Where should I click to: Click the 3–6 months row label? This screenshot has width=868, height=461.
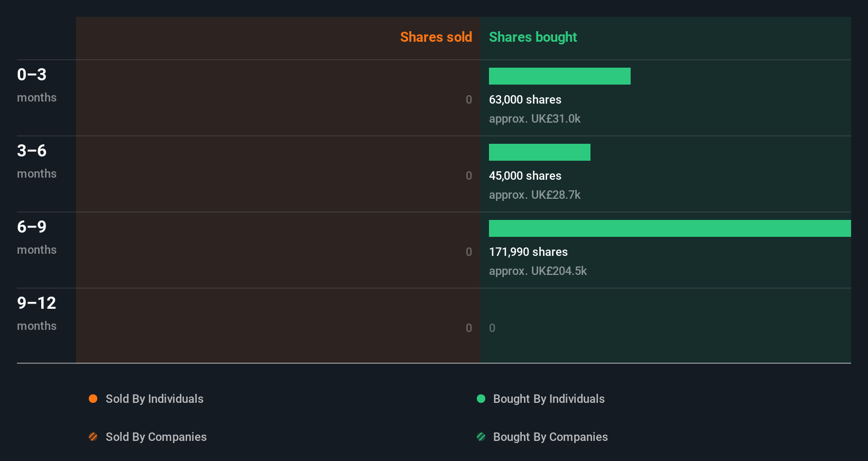coord(36,161)
